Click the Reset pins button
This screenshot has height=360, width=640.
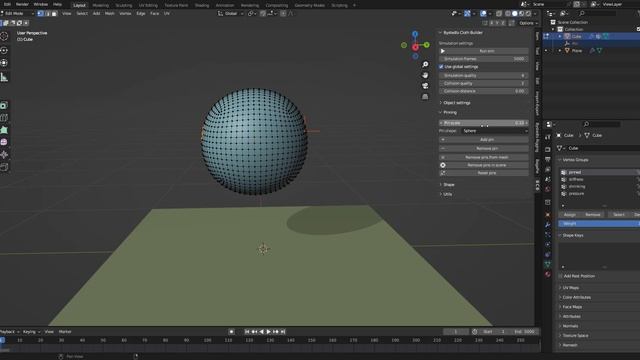pos(484,173)
